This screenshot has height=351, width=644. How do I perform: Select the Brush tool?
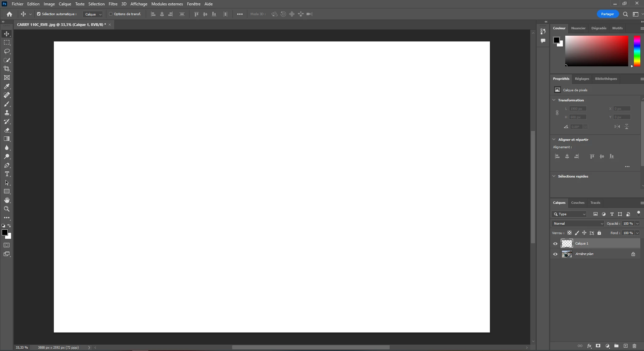click(7, 104)
